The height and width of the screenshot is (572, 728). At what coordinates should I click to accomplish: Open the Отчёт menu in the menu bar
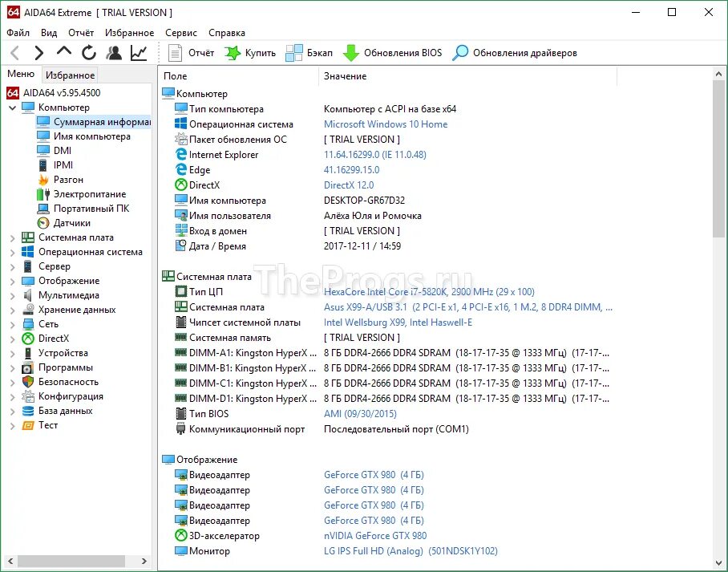[81, 33]
